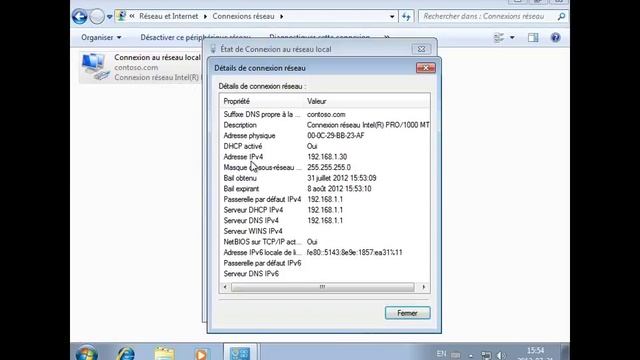Select Réseau et Internet breadcrumb
Image resolution: width=640 pixels, height=360 pixels.
point(169,16)
